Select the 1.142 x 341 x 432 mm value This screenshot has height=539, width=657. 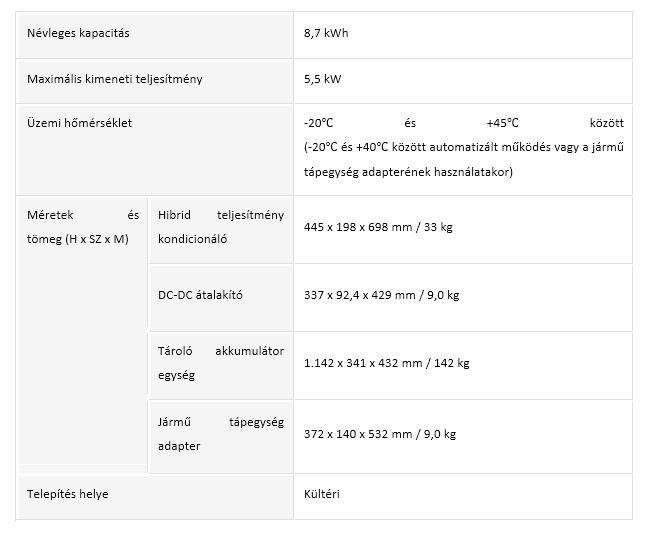[x=386, y=363]
